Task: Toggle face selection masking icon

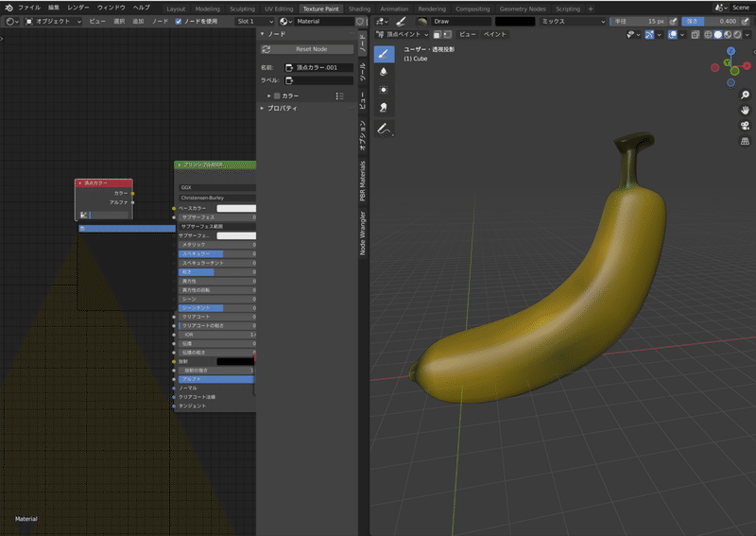Action: click(438, 34)
